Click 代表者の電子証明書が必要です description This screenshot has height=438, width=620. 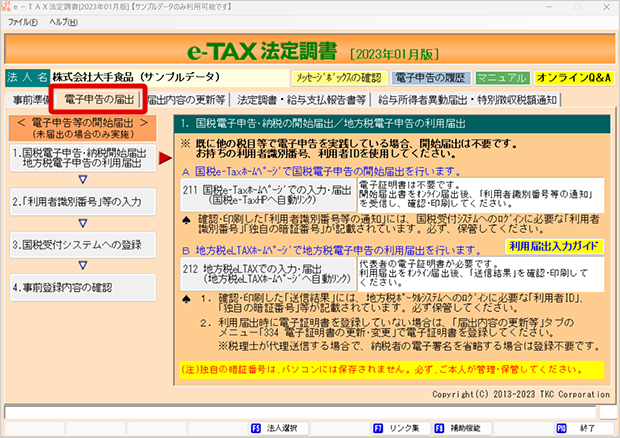point(481,274)
